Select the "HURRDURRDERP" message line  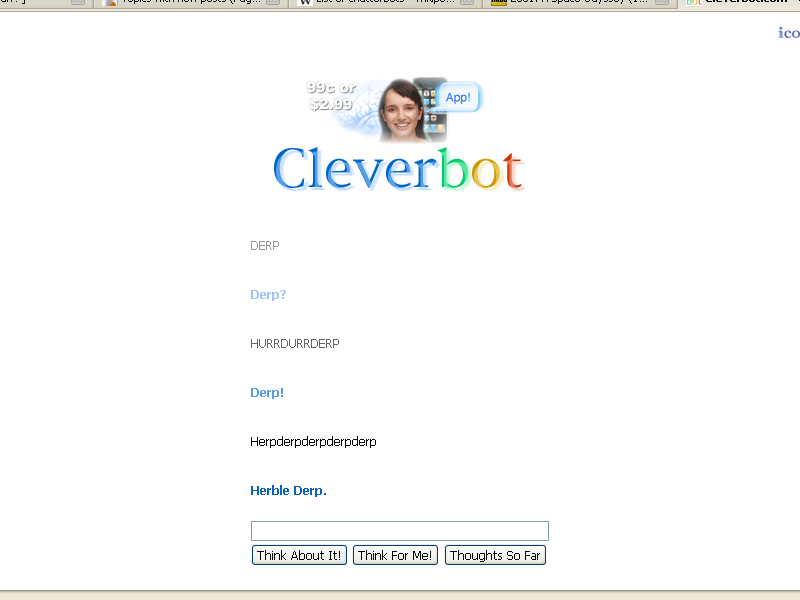click(294, 343)
